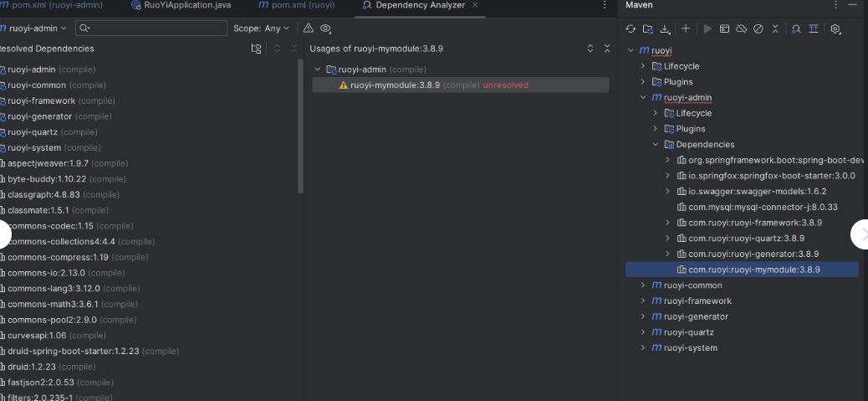The height and width of the screenshot is (401, 868).
Task: Expand ruoyi-system module in Maven tree
Action: [x=643, y=347]
